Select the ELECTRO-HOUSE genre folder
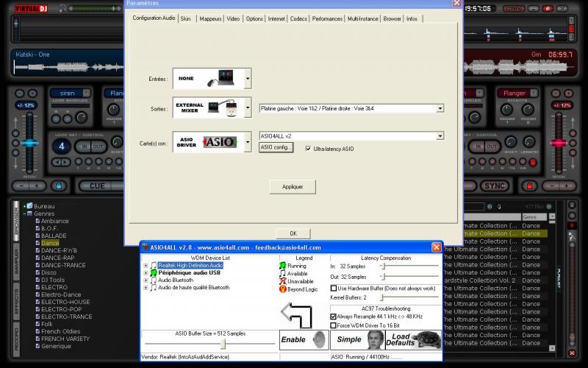The width and height of the screenshot is (588, 368). [65, 302]
